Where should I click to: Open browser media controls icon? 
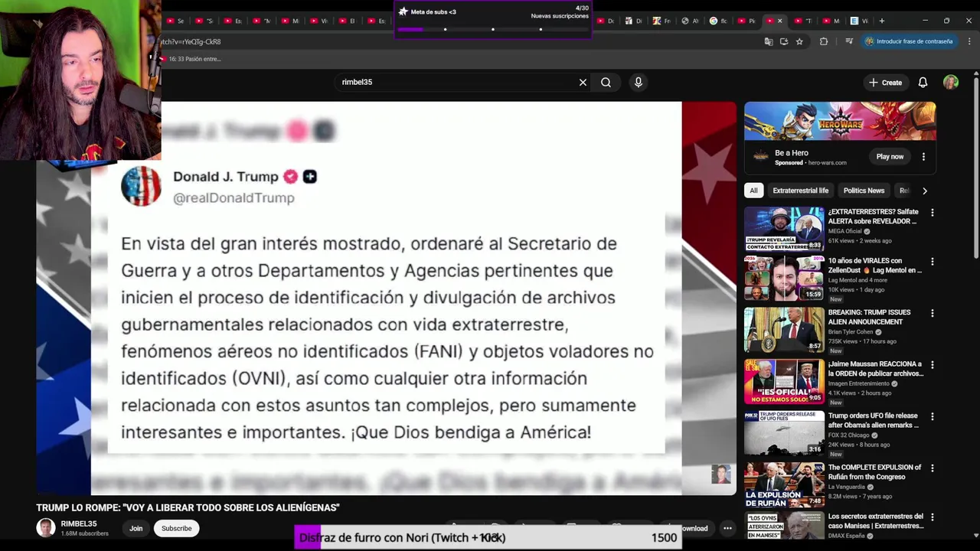coord(849,41)
